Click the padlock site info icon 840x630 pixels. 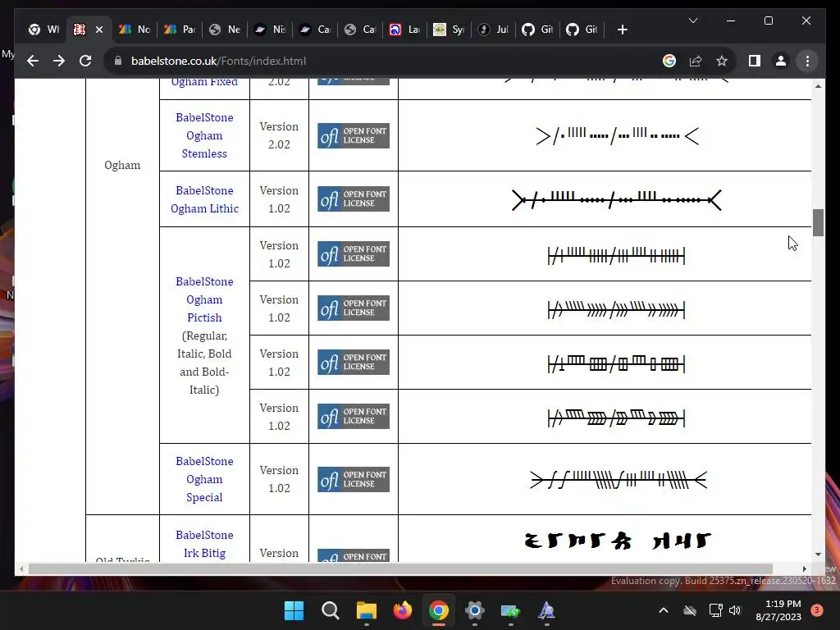point(118,61)
